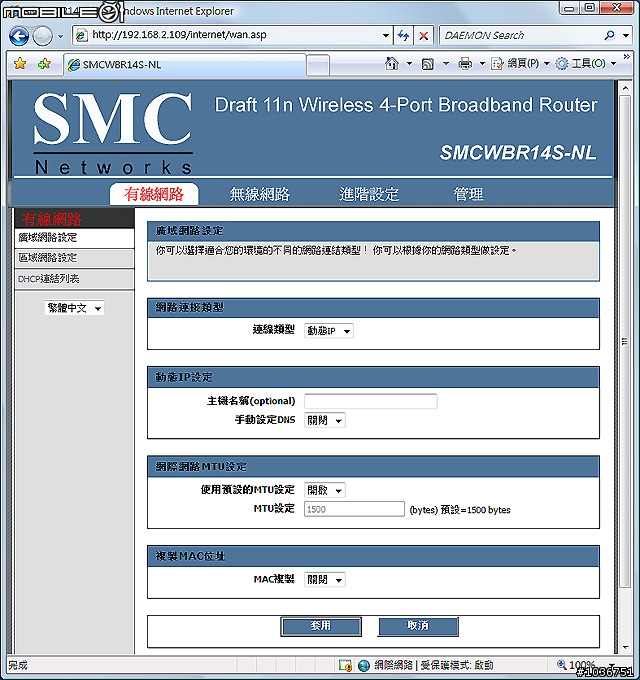Open the 手動設定DNS dropdown

(x=325, y=420)
